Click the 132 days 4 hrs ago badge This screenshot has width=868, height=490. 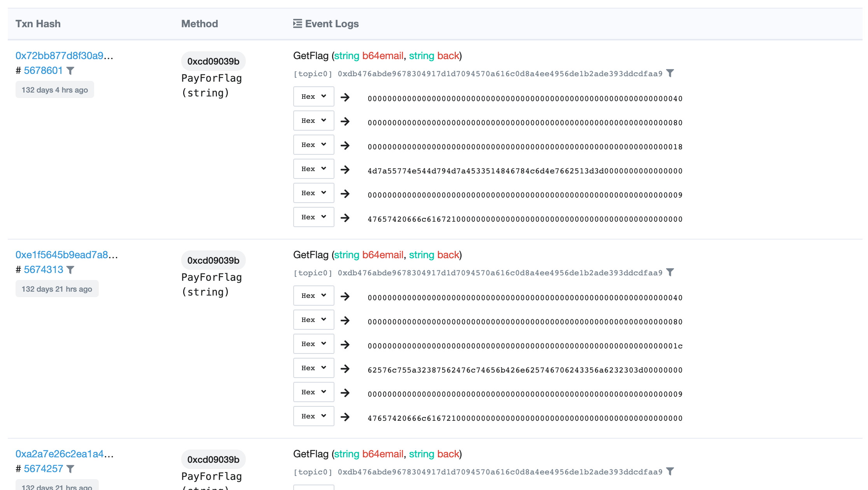pyautogui.click(x=55, y=90)
